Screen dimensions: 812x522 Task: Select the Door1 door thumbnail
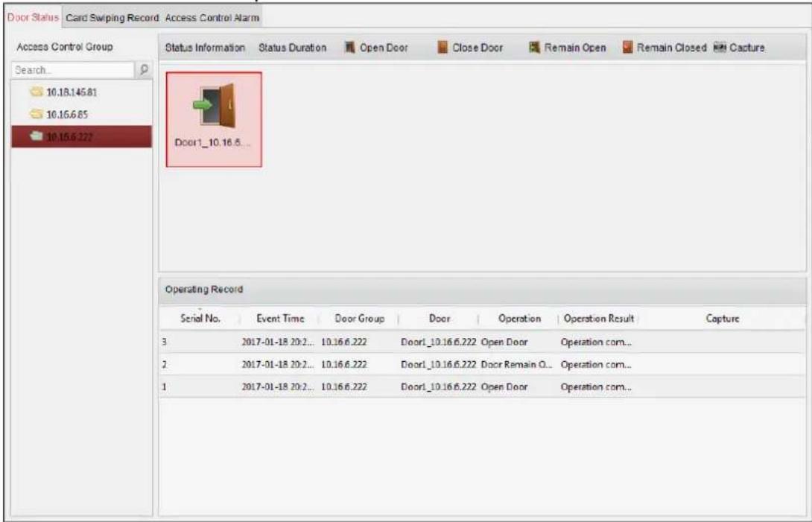[214, 120]
